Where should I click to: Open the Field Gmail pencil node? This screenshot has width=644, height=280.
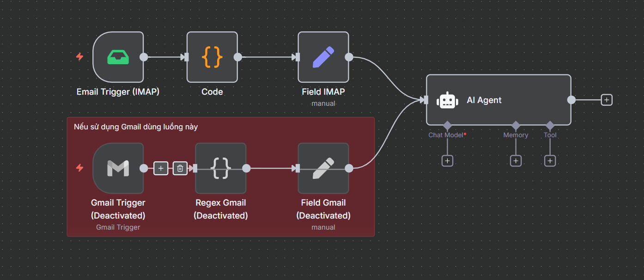[x=323, y=168]
